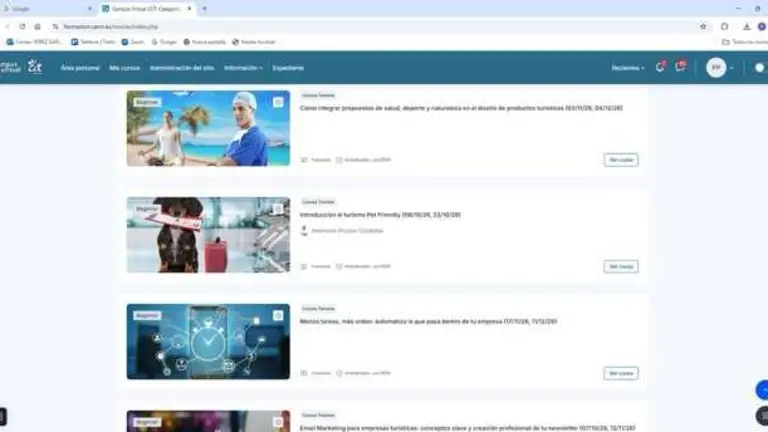Open Menos tareas, más orden course title
The height and width of the screenshot is (432, 768).
[x=428, y=321]
